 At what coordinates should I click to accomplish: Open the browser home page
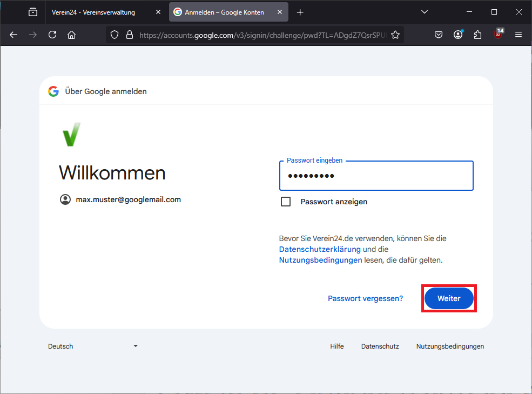72,35
